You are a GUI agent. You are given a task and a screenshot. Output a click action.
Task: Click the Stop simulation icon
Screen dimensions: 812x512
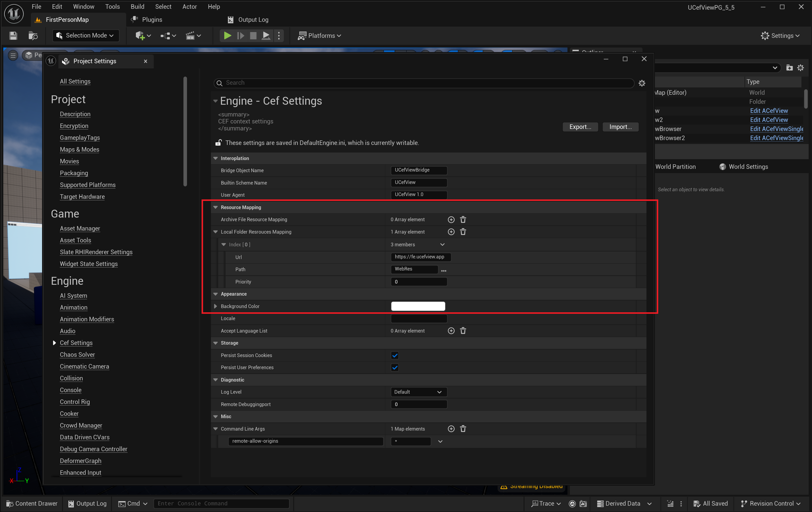pyautogui.click(x=253, y=35)
